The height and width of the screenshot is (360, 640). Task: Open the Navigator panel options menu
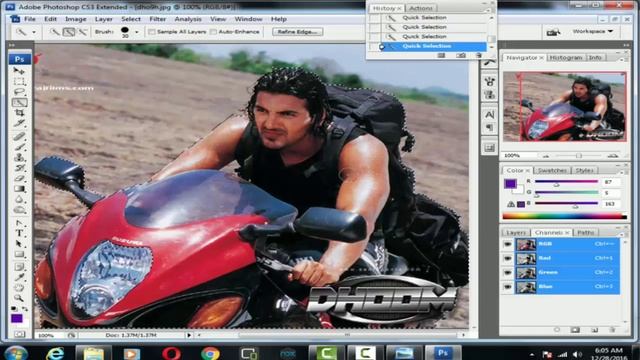(622, 60)
